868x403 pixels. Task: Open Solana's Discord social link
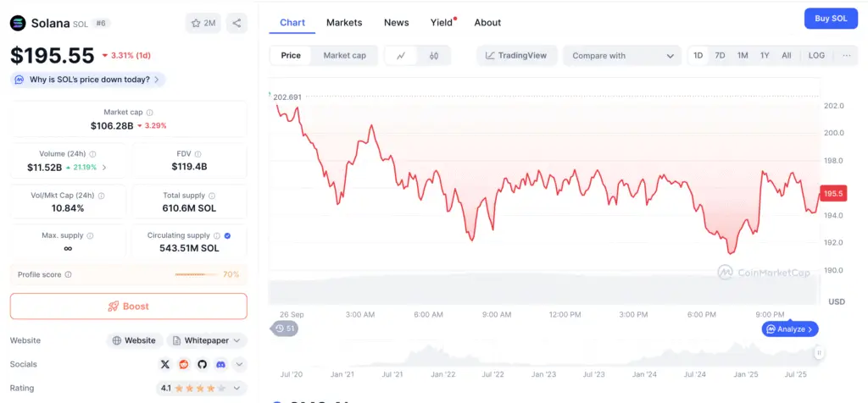(x=221, y=364)
